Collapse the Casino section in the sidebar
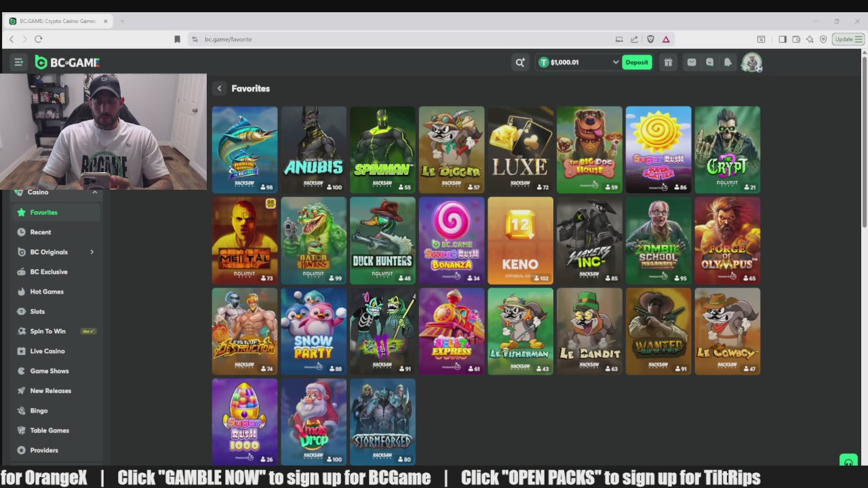 tap(94, 192)
